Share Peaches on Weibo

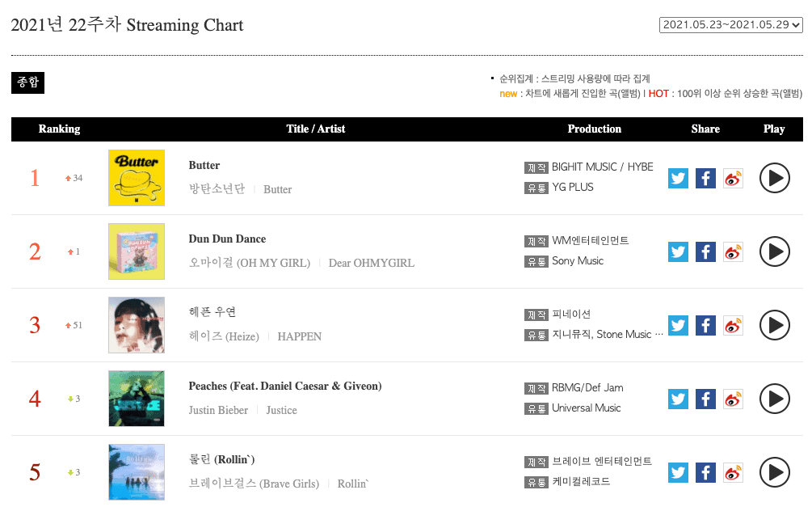pyautogui.click(x=733, y=399)
